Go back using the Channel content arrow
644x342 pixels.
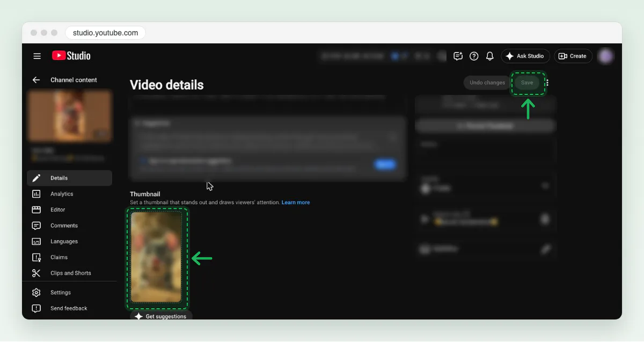coord(36,80)
